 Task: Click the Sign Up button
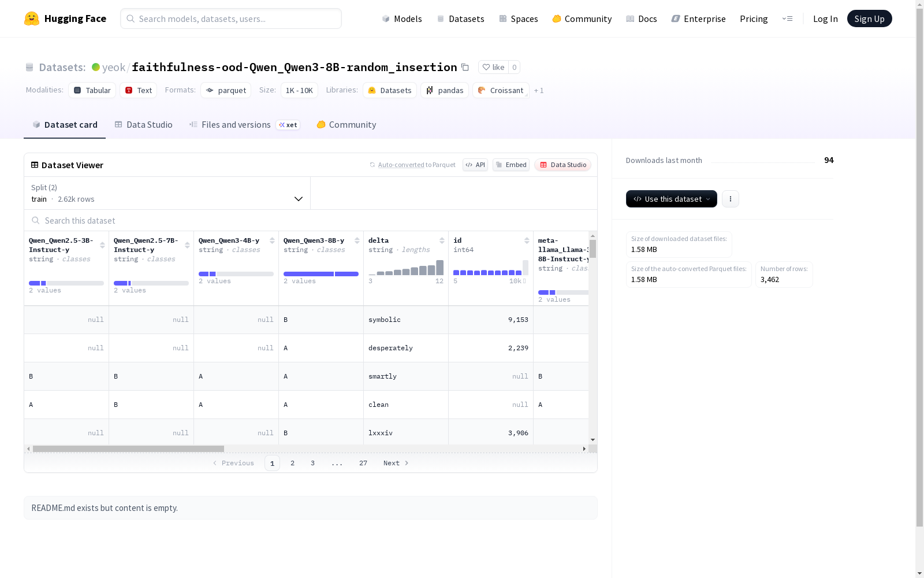pos(869,18)
